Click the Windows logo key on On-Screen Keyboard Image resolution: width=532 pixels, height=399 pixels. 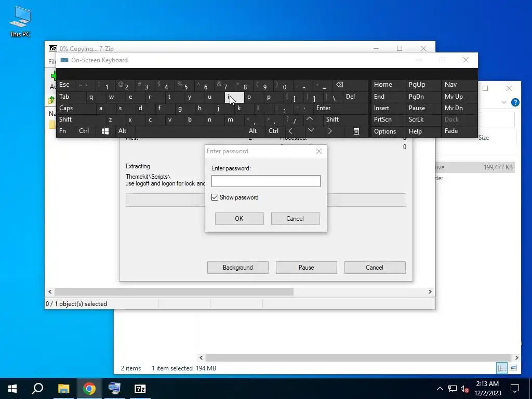coord(105,131)
